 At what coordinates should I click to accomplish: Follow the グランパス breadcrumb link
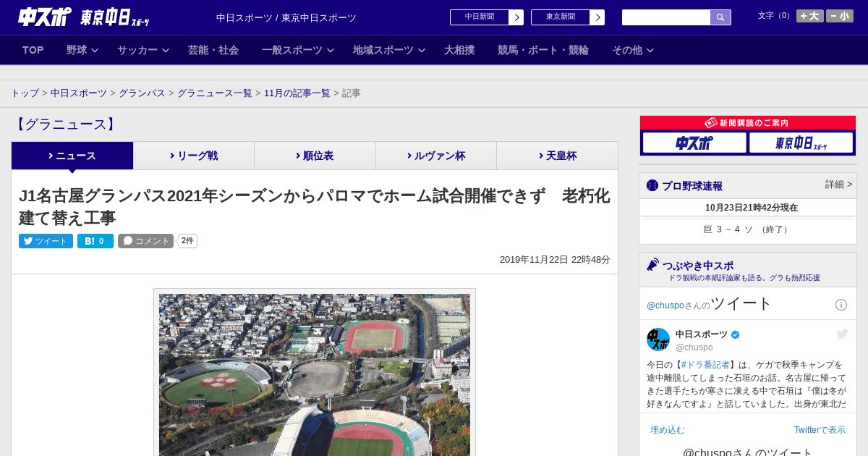pos(142,93)
